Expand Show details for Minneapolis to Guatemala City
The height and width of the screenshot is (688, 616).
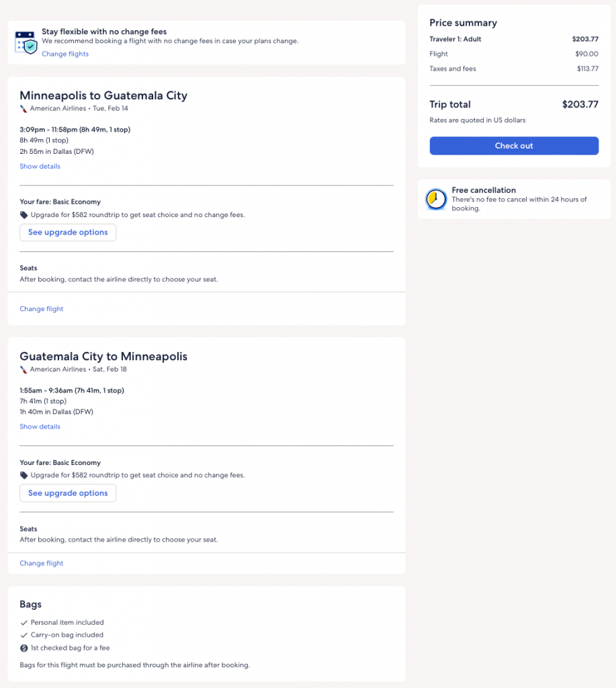tap(40, 166)
